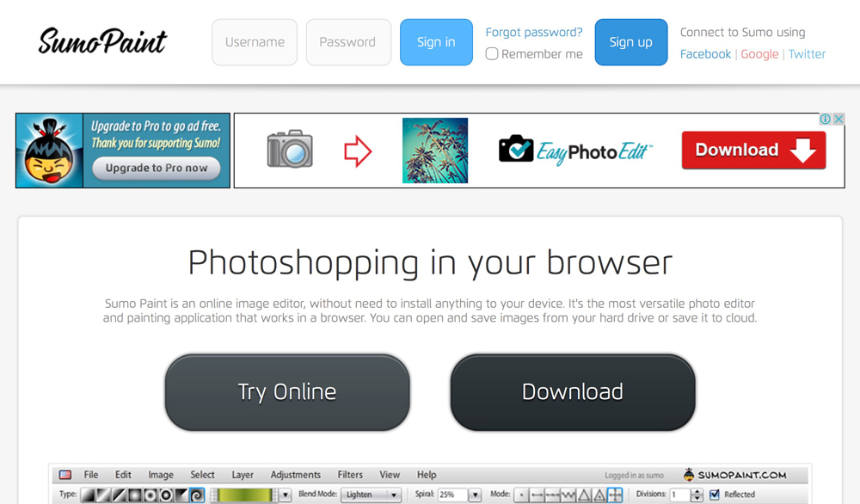Open the AdChoices info icon
The height and width of the screenshot is (504, 860).
[825, 119]
